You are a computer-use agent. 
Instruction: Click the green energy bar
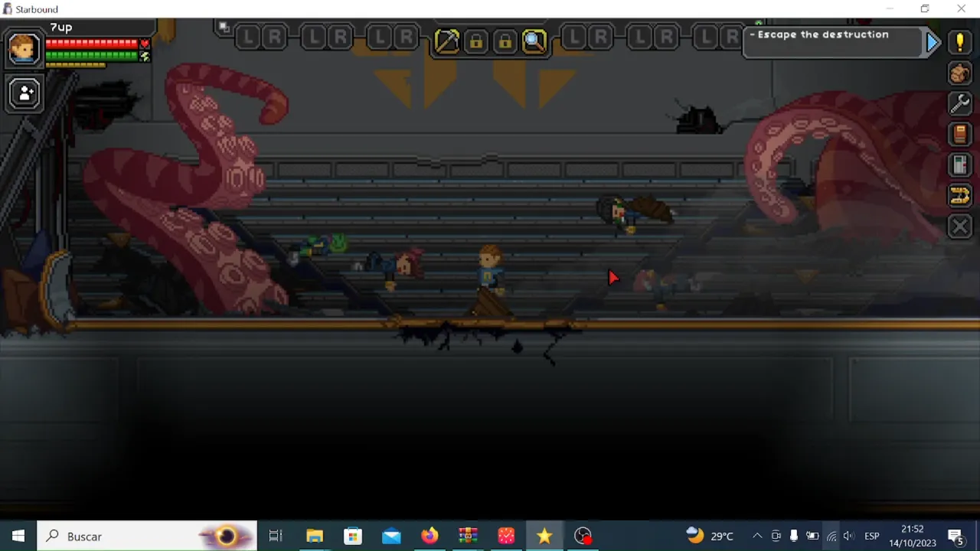pos(92,56)
